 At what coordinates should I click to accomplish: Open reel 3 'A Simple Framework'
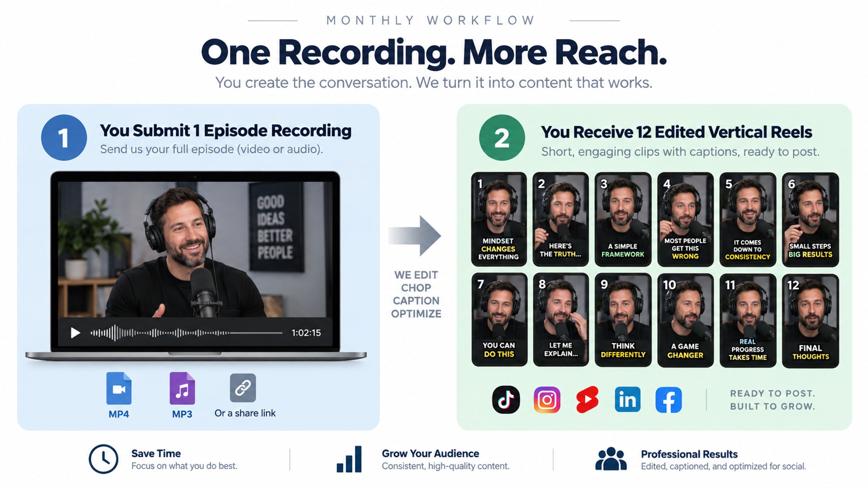pyautogui.click(x=623, y=219)
